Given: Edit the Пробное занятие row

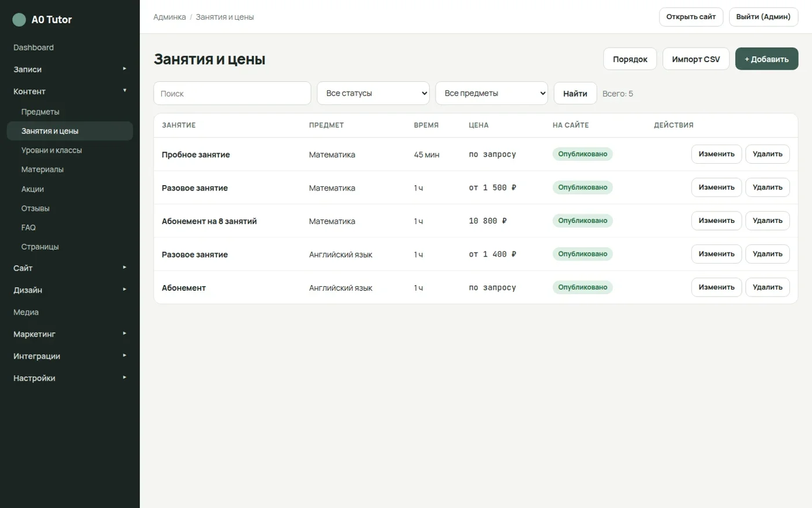Looking at the screenshot, I should coord(716,154).
